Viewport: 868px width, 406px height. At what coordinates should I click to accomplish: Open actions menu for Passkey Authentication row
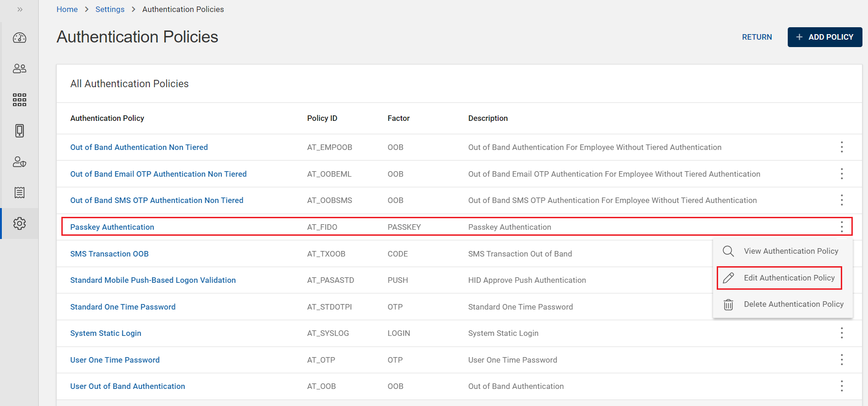[x=841, y=227]
